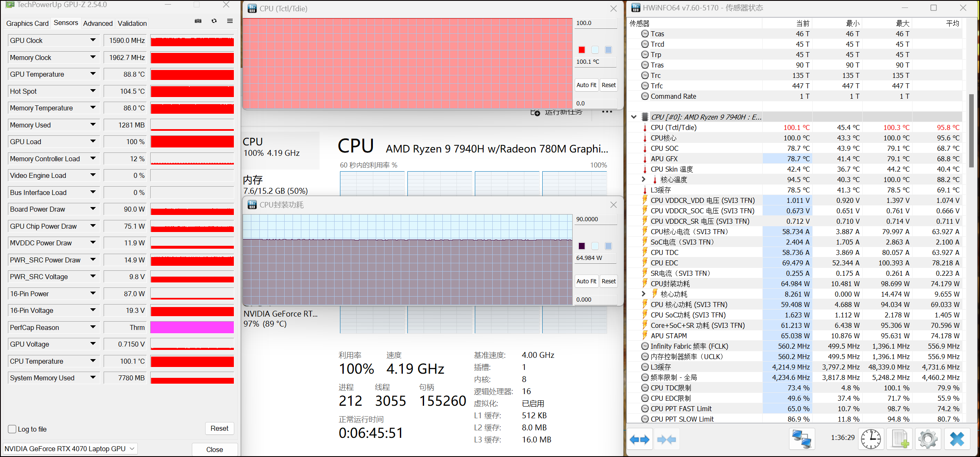Open GPU-Z hamburger menu icon
Image resolution: width=980 pixels, height=457 pixels.
pos(230,21)
